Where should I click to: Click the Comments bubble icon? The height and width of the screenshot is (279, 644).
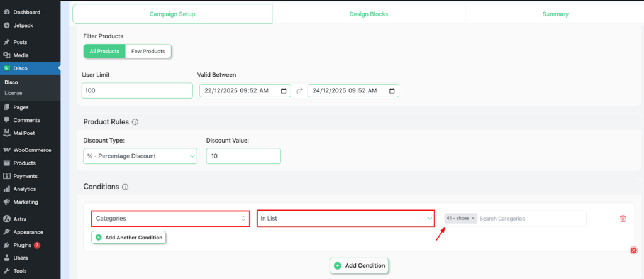pos(6,120)
